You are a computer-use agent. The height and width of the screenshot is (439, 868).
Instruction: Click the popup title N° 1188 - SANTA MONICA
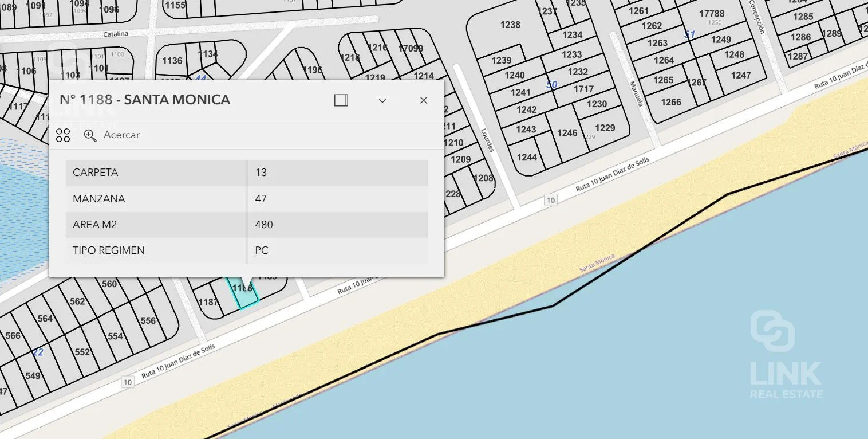(x=145, y=100)
